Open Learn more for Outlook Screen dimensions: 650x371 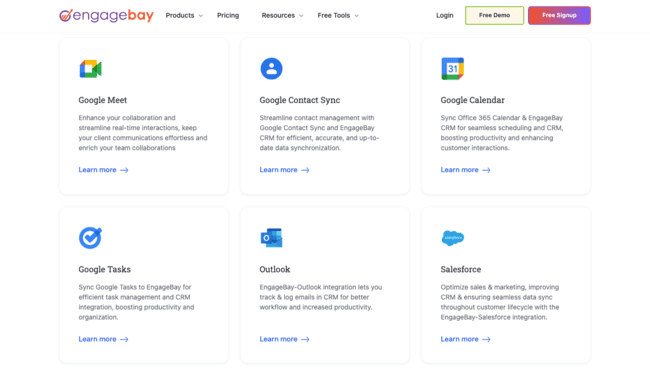284,339
